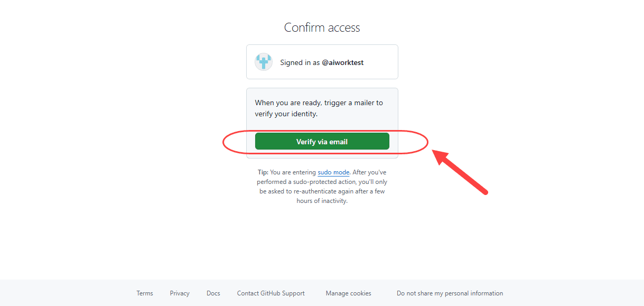
Task: Click the 'verify your identity.' text line
Action: [x=286, y=114]
